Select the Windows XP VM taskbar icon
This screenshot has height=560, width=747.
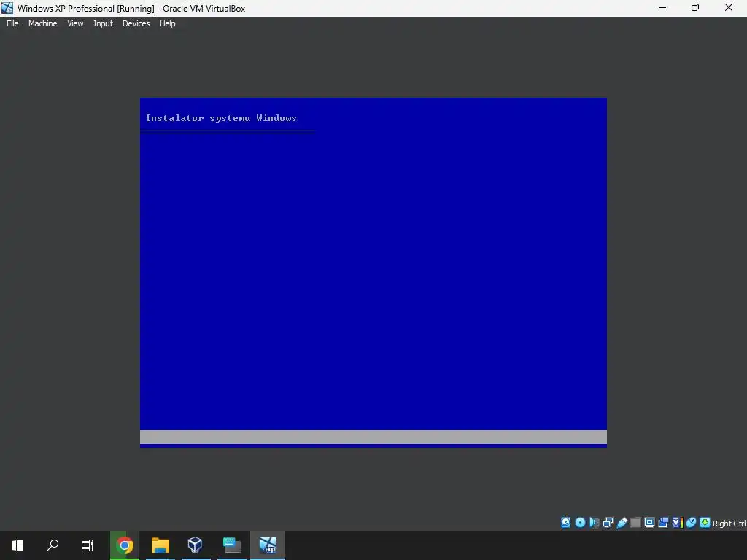(267, 545)
